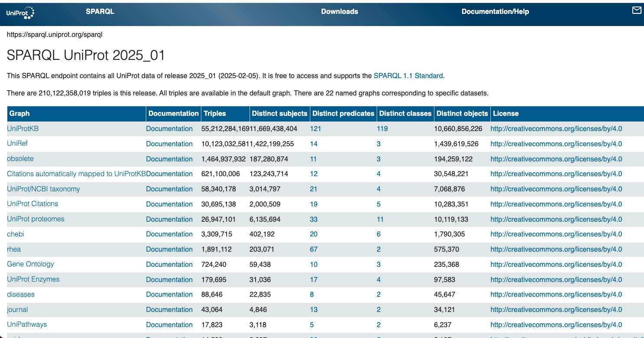Click the UniProt logo
The height and width of the screenshot is (338, 644).
tap(20, 13)
